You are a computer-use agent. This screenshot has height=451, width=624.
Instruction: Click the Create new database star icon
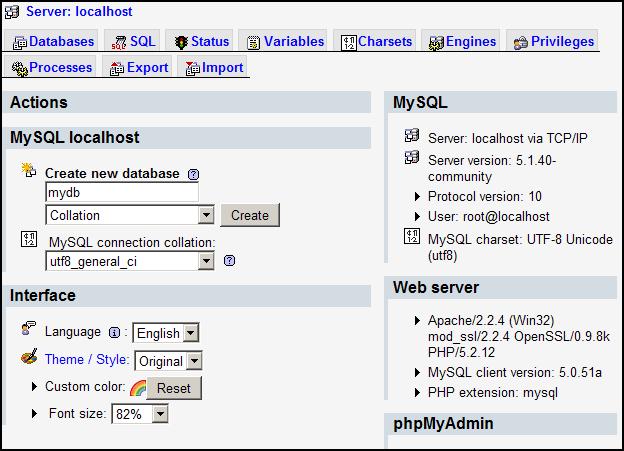tap(29, 170)
